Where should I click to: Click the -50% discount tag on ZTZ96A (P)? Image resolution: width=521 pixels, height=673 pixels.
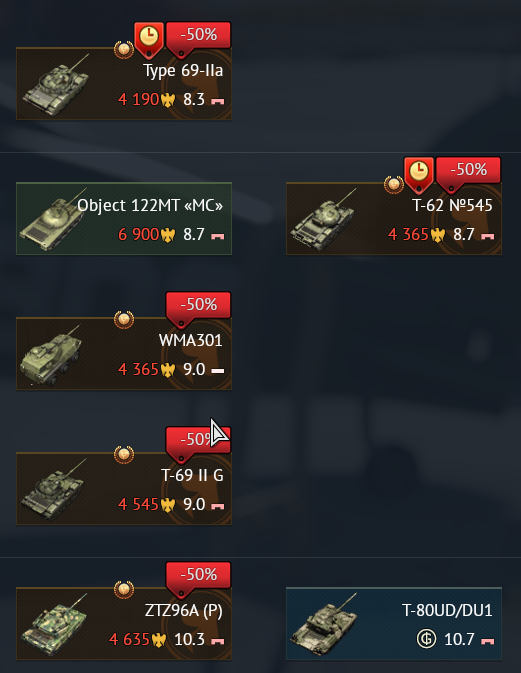pyautogui.click(x=198, y=578)
